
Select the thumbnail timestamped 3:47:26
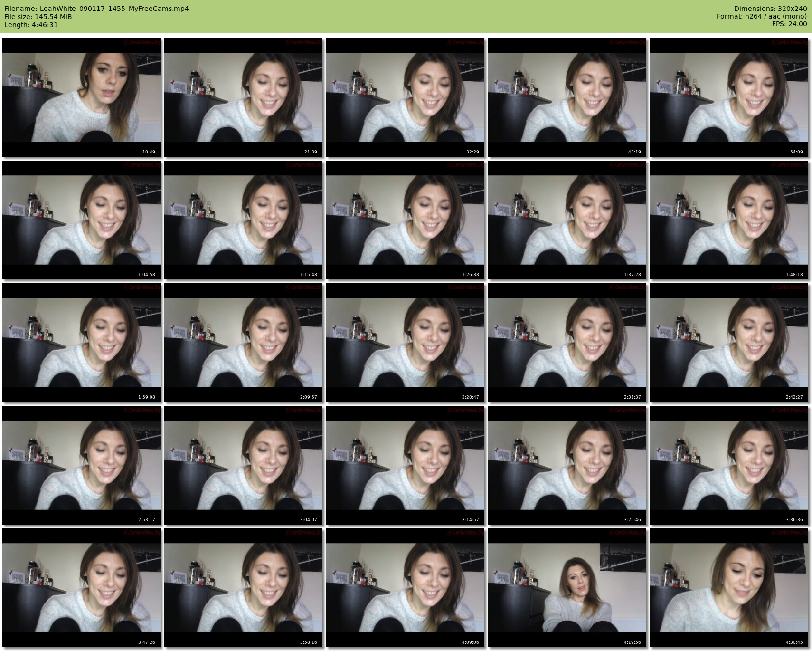[82, 588]
